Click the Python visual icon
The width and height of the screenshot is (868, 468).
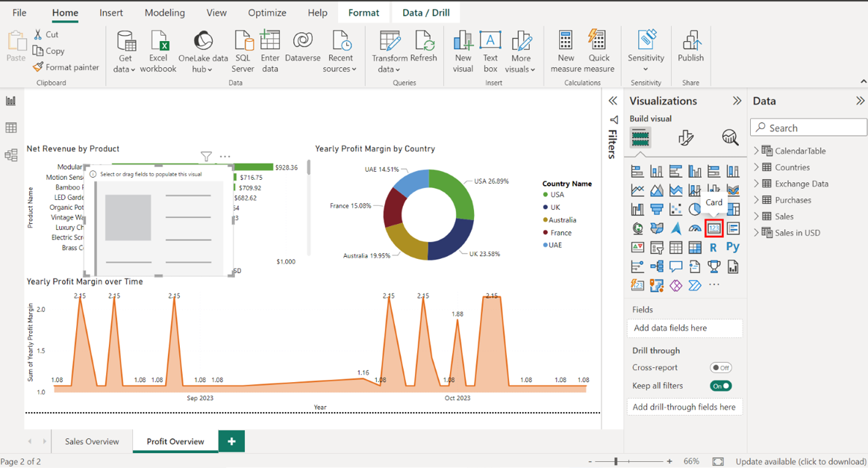(733, 247)
